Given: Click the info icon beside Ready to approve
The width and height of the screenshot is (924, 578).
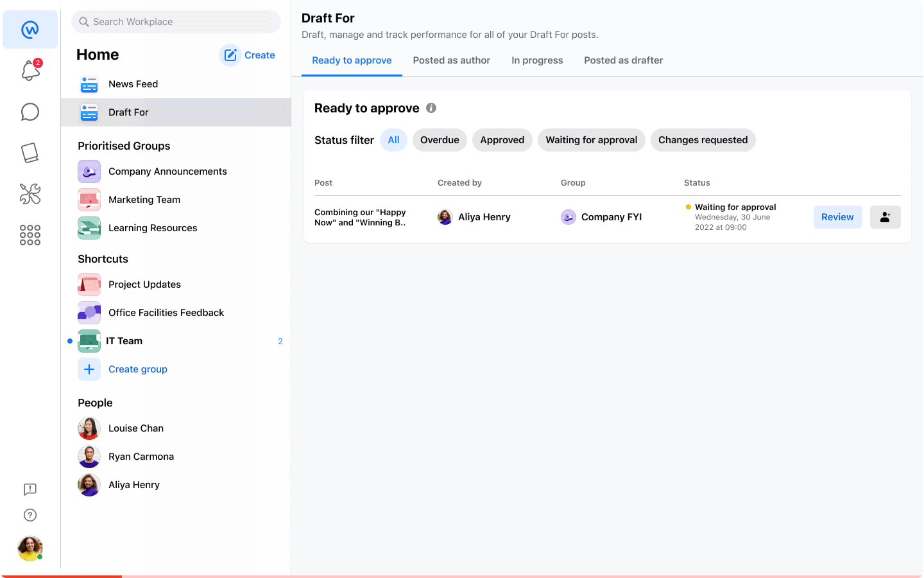Looking at the screenshot, I should 431,108.
